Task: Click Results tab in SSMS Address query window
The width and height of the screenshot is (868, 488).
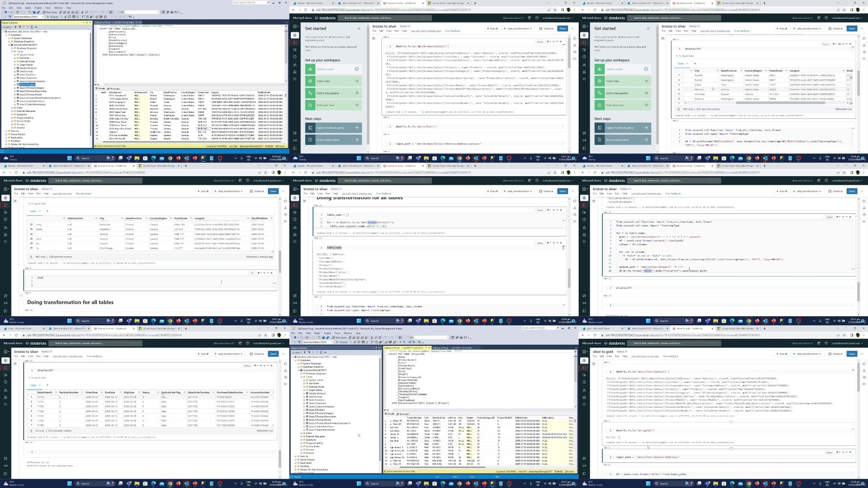Action: click(x=101, y=88)
